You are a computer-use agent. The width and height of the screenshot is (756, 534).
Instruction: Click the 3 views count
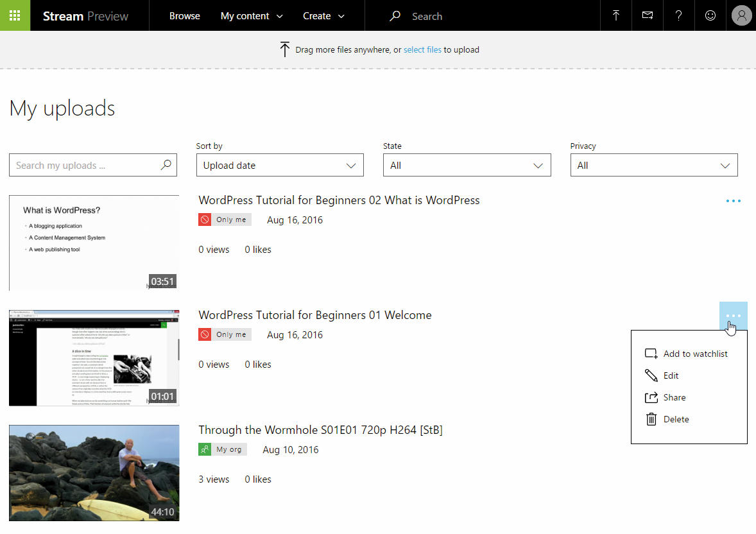pyautogui.click(x=214, y=479)
